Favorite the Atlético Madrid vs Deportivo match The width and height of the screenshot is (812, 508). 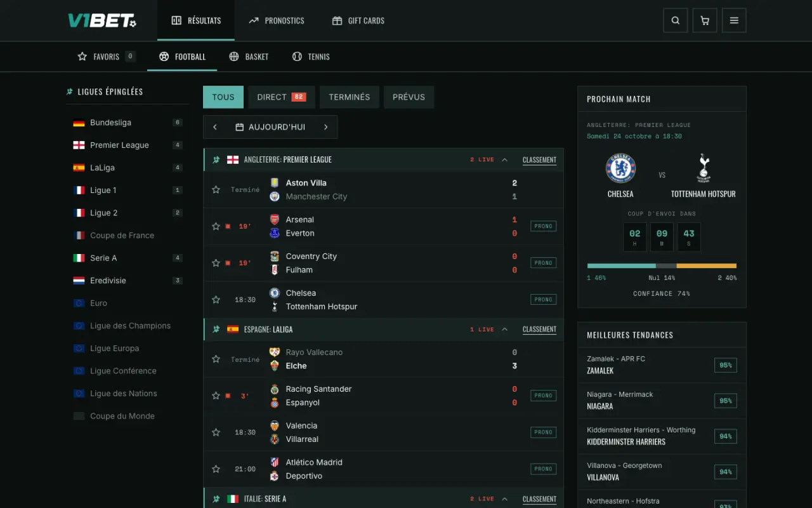click(216, 469)
